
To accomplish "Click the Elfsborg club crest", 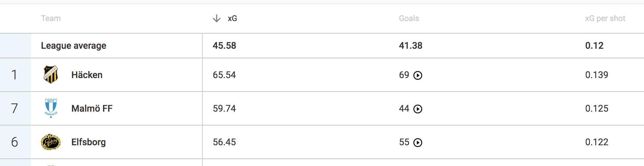I will tap(51, 142).
